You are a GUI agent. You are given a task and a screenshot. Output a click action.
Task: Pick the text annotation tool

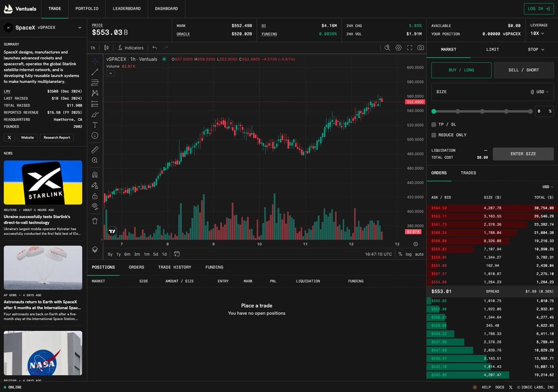click(95, 125)
